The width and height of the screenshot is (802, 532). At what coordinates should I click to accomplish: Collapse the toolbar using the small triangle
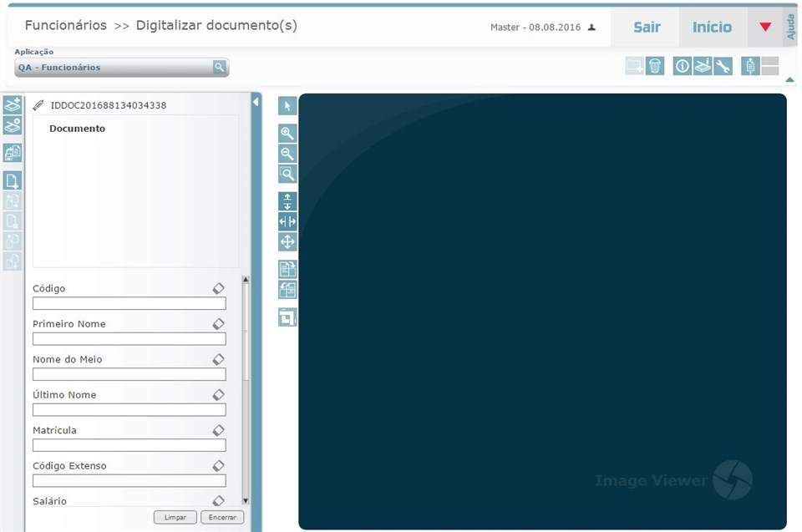[789, 79]
